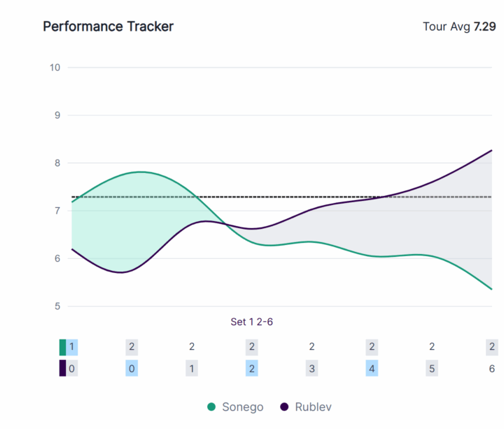
Task: Select Rublev's game score 1 cell
Action: coord(191,369)
